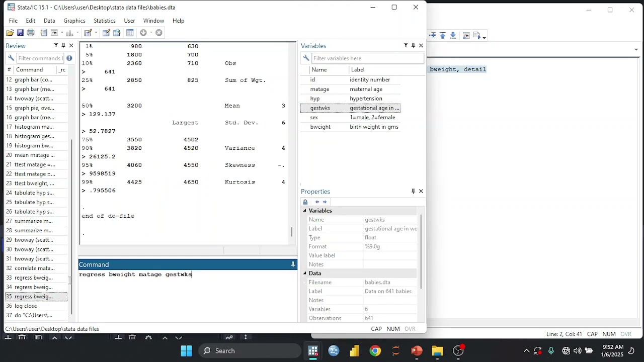
Task: Click the previous-variable arrow in Properties
Action: (317, 202)
